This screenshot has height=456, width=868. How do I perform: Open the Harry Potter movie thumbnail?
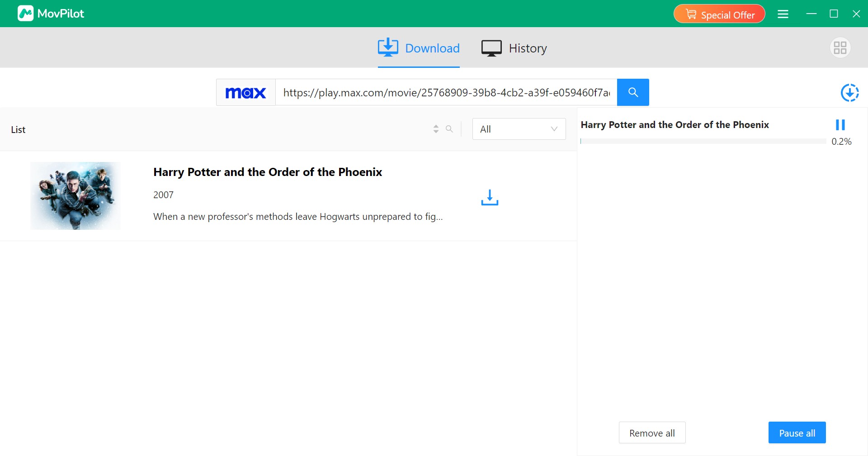pyautogui.click(x=75, y=196)
